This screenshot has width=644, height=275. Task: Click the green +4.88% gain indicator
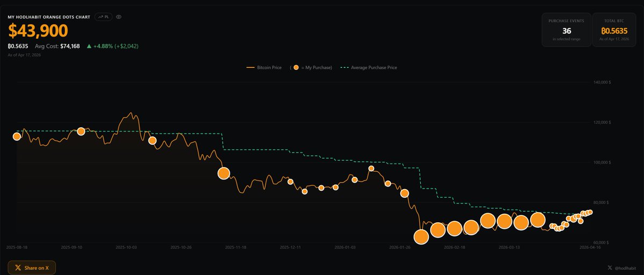(x=116, y=46)
